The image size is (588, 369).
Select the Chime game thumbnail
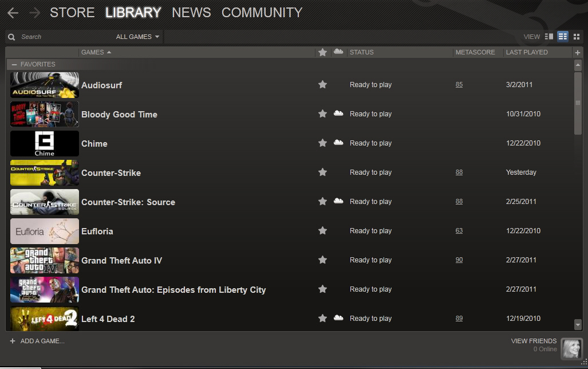(x=44, y=143)
